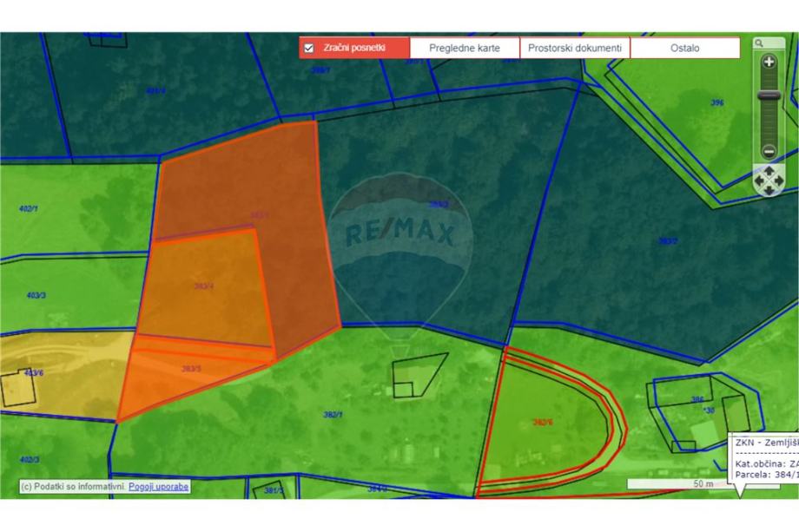Image resolution: width=799 pixels, height=532 pixels.
Task: Select parcel 383/4 on the map
Action: (204, 286)
